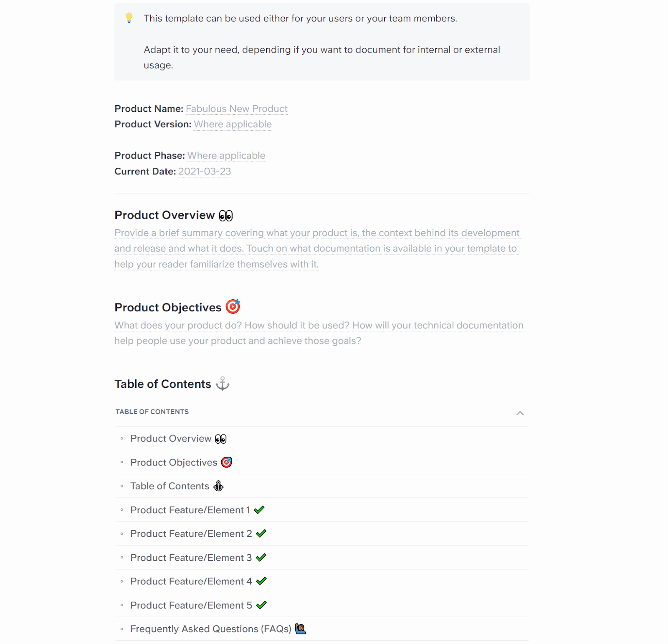Viewport: 668px width, 644px height.
Task: Click the TABLE OF CONTENTS header label
Action: [152, 412]
